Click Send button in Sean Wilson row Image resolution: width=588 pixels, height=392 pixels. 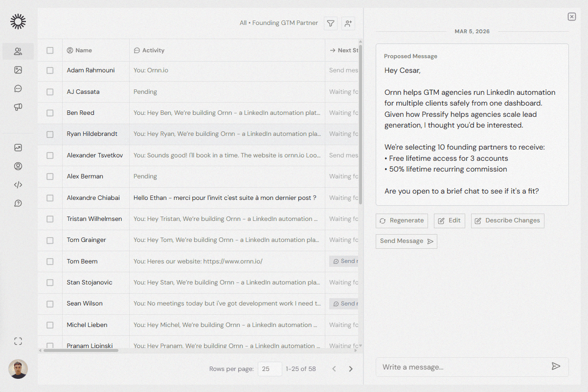344,304
